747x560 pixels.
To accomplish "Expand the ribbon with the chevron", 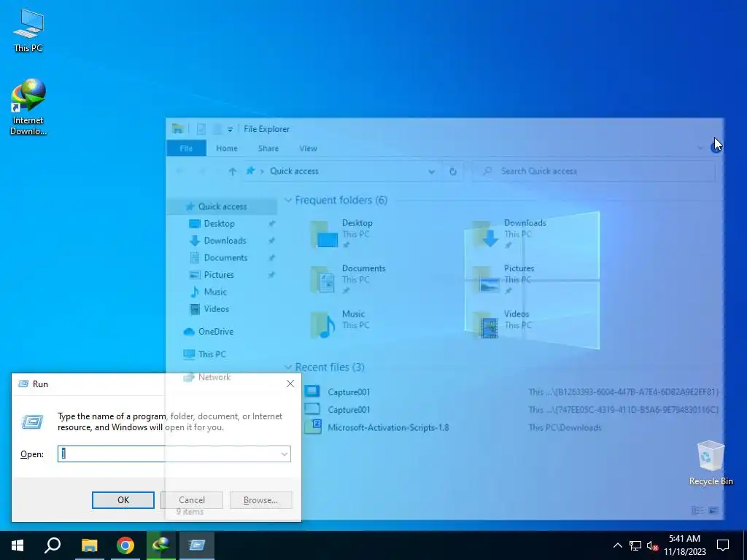I will (700, 148).
